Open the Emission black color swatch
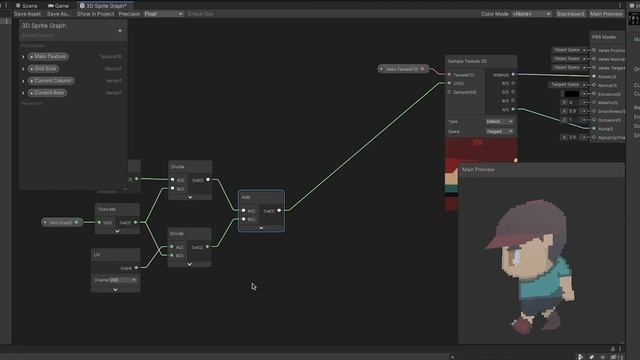 571,94
